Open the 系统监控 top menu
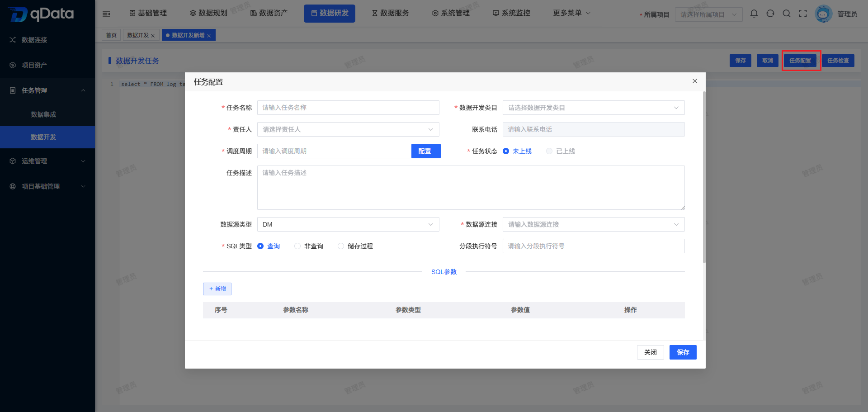 click(x=511, y=13)
